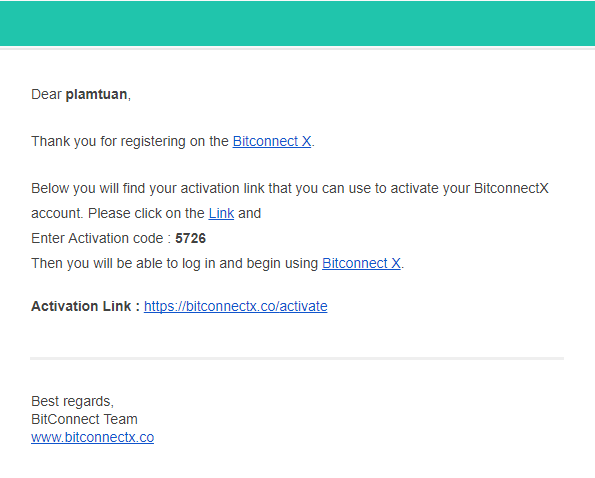Click the word 'Dear' in the greeting
The height and width of the screenshot is (478, 595).
pos(46,94)
